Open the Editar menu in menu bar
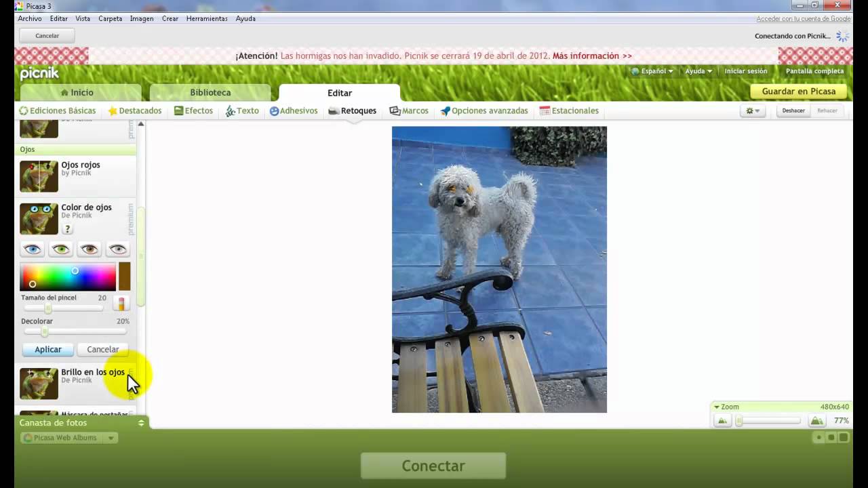The height and width of the screenshot is (488, 868). coord(59,18)
